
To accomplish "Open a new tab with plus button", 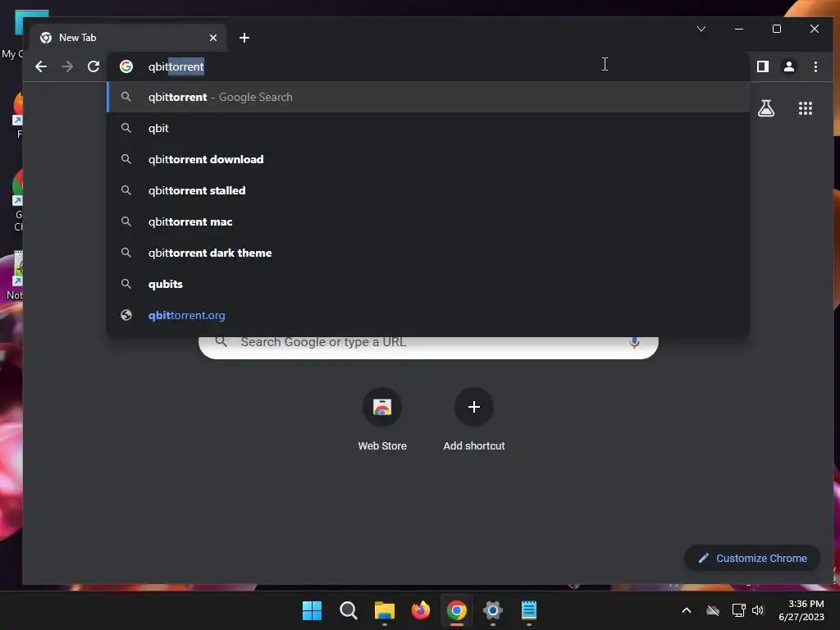I will 244,38.
